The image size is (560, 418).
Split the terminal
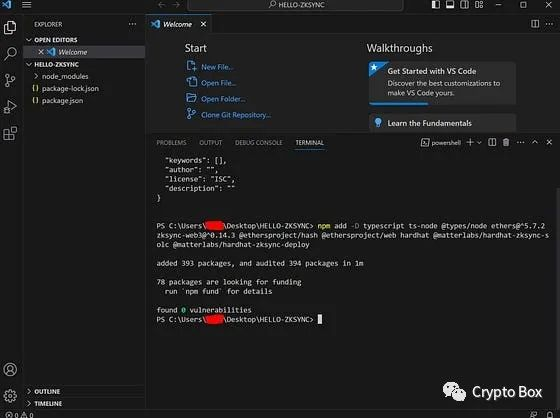492,142
